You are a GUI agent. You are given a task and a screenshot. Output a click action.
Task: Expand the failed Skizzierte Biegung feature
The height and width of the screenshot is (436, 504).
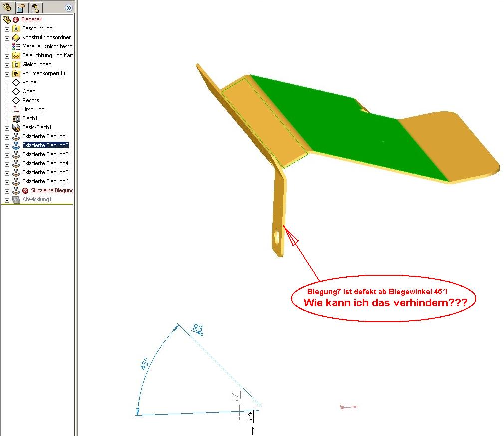[7, 191]
